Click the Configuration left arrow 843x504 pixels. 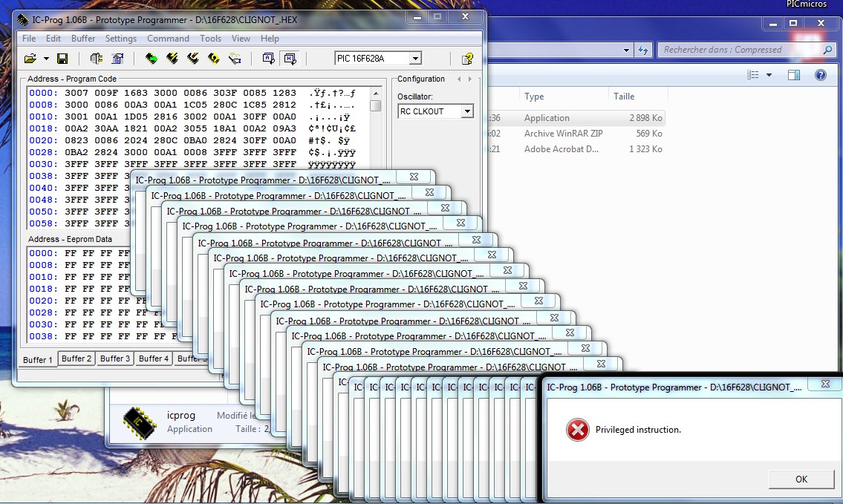(x=458, y=79)
